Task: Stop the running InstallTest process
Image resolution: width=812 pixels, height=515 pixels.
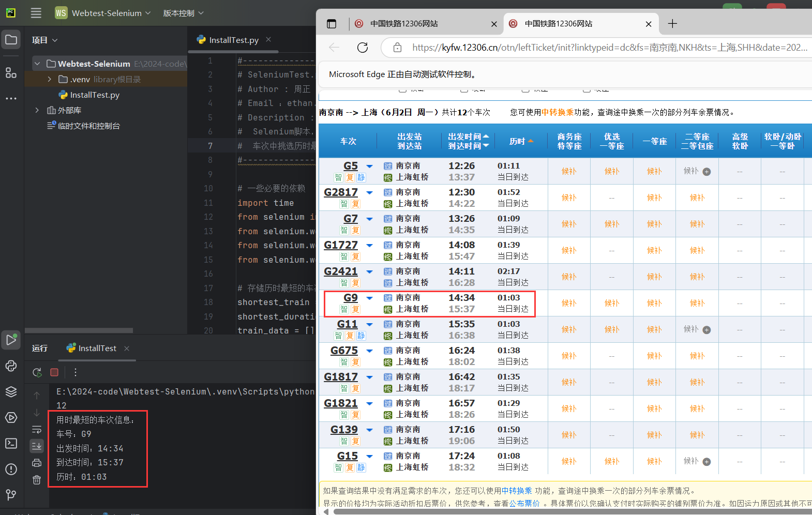Action: click(x=54, y=372)
